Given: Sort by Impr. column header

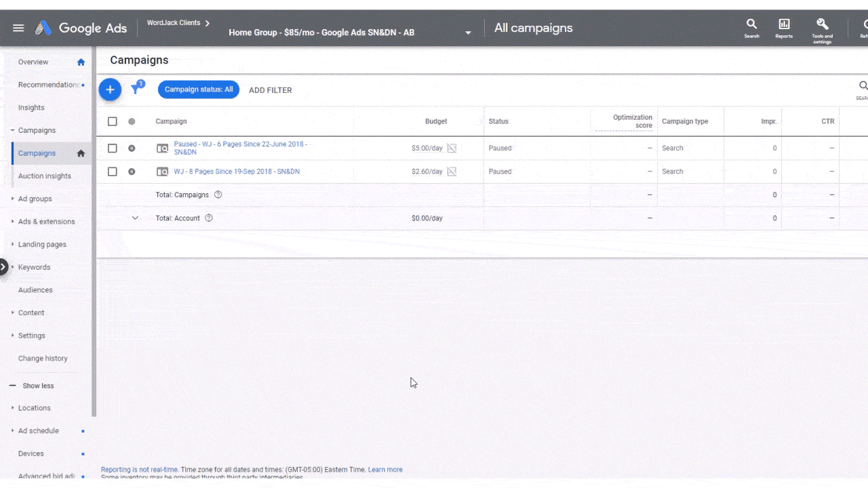Looking at the screenshot, I should tap(769, 121).
